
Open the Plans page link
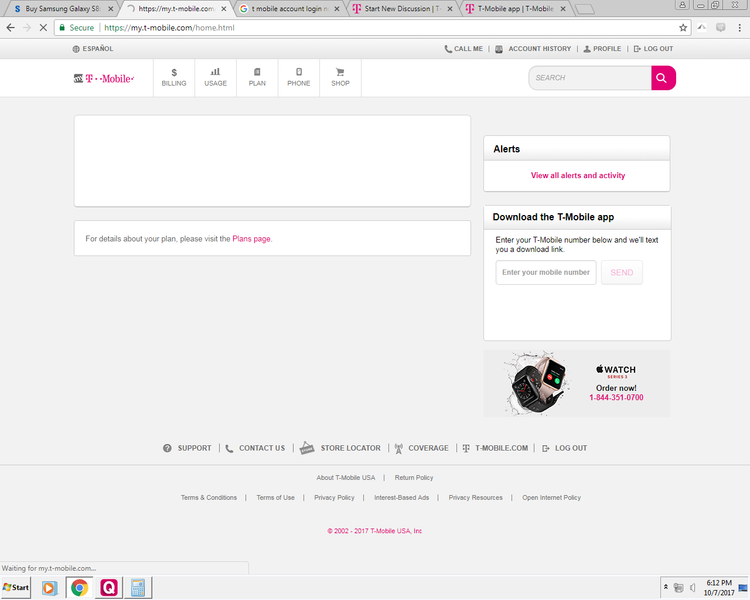251,239
